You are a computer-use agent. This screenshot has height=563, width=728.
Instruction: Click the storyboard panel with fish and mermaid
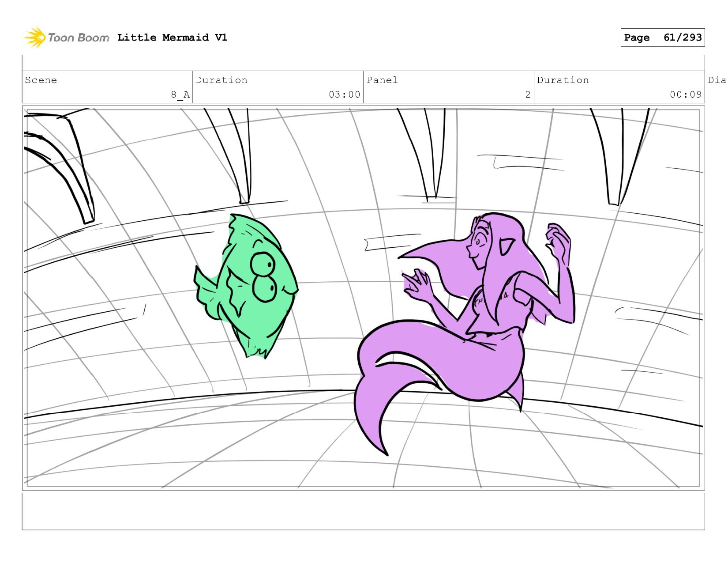[x=363, y=298]
